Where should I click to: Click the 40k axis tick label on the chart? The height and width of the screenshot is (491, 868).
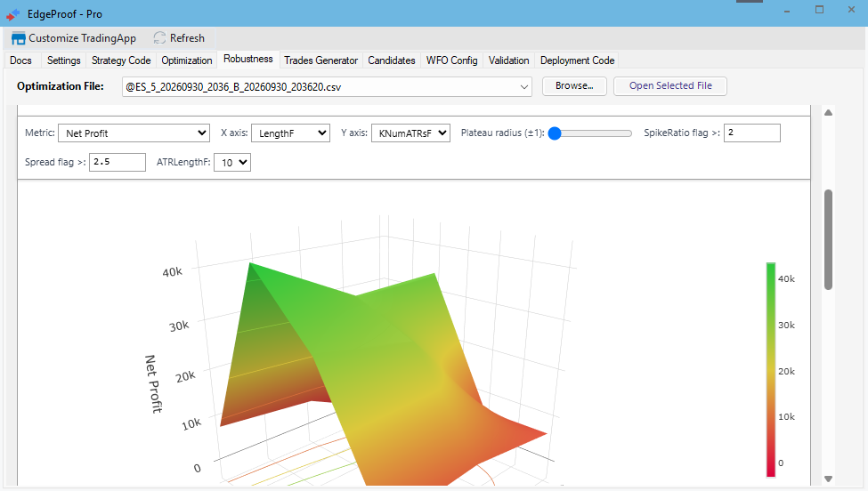(x=172, y=272)
